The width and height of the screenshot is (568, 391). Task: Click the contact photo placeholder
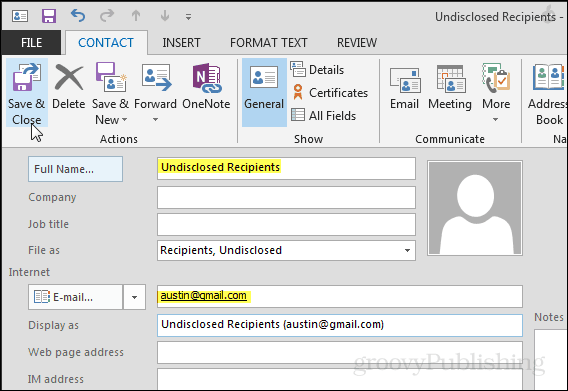(475, 208)
